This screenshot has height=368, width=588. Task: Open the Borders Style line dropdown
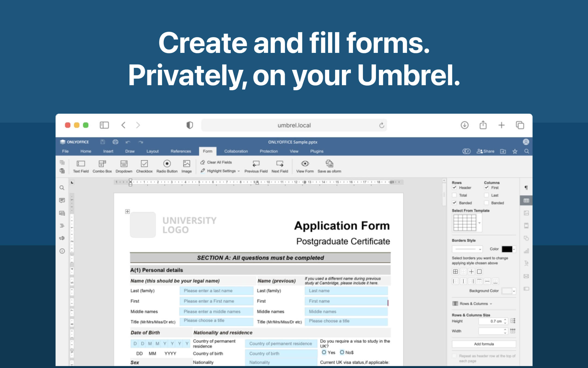pos(467,249)
